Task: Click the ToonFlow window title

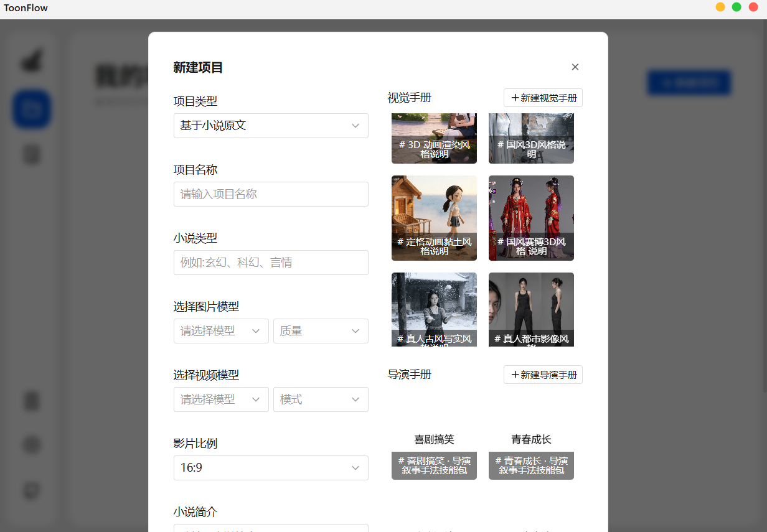Action: [26, 8]
